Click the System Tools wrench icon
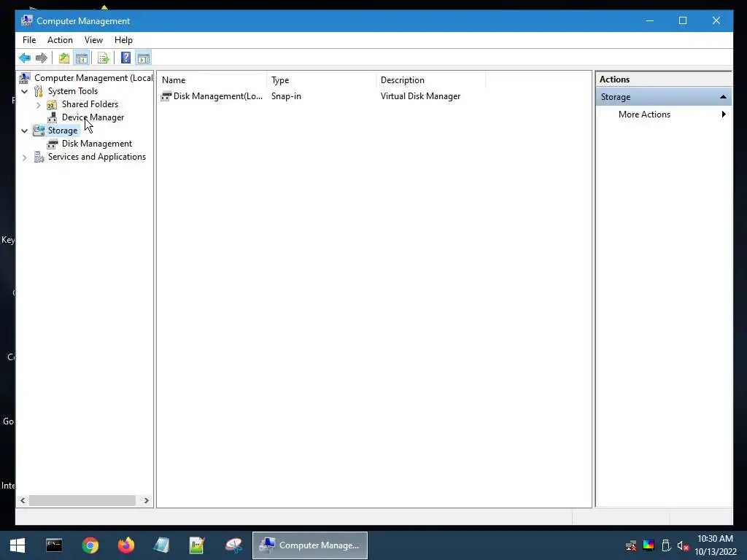747x560 pixels. (x=38, y=91)
